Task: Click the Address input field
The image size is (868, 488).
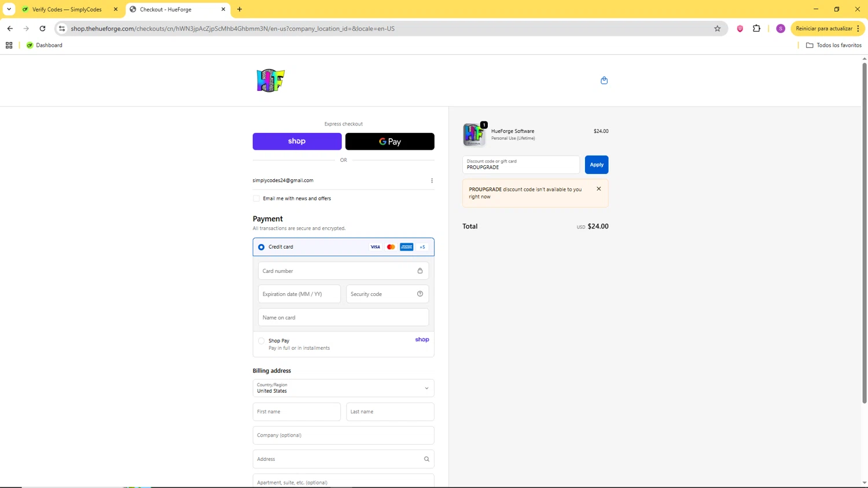Action: click(344, 459)
